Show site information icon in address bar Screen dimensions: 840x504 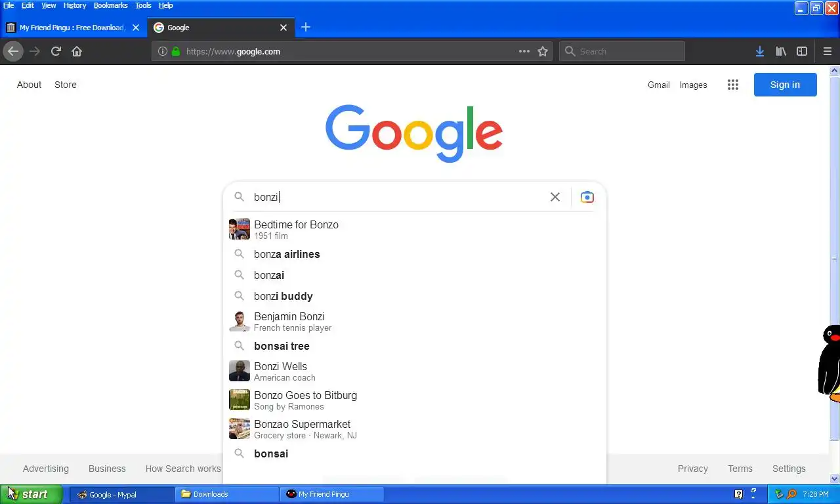click(163, 51)
